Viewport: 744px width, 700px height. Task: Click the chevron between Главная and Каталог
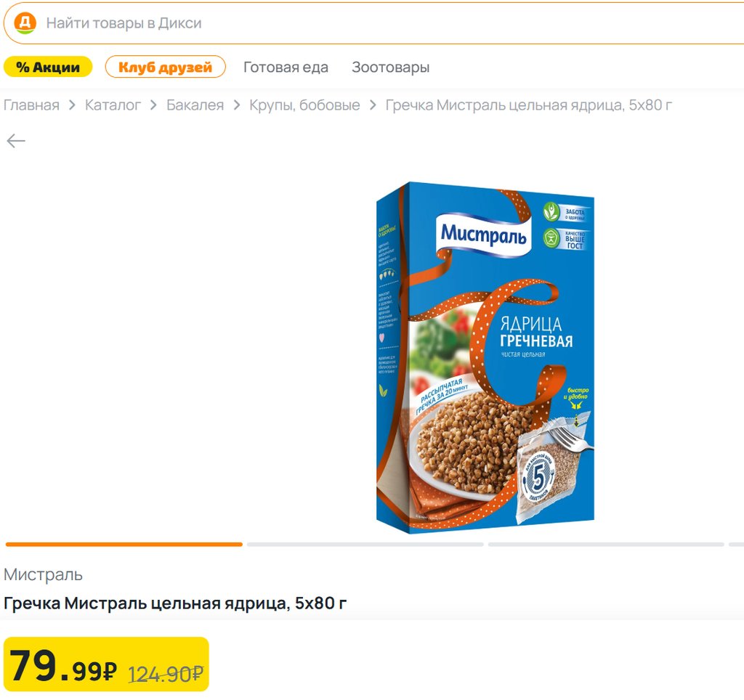pyautogui.click(x=72, y=105)
